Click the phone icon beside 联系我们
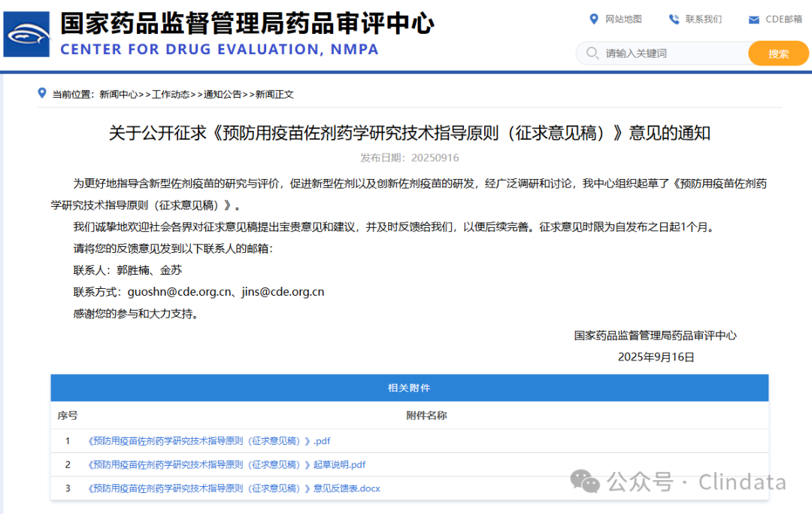The width and height of the screenshot is (812, 514). 674,19
